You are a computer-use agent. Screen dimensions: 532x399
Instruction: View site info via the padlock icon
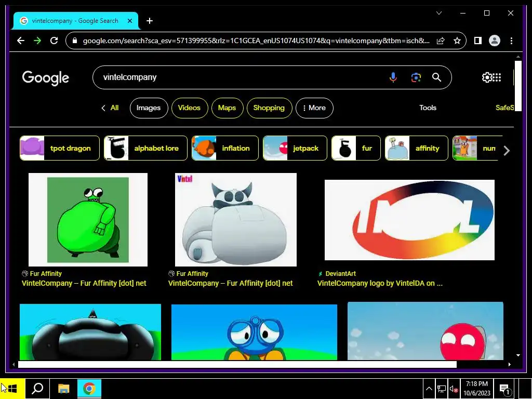75,41
